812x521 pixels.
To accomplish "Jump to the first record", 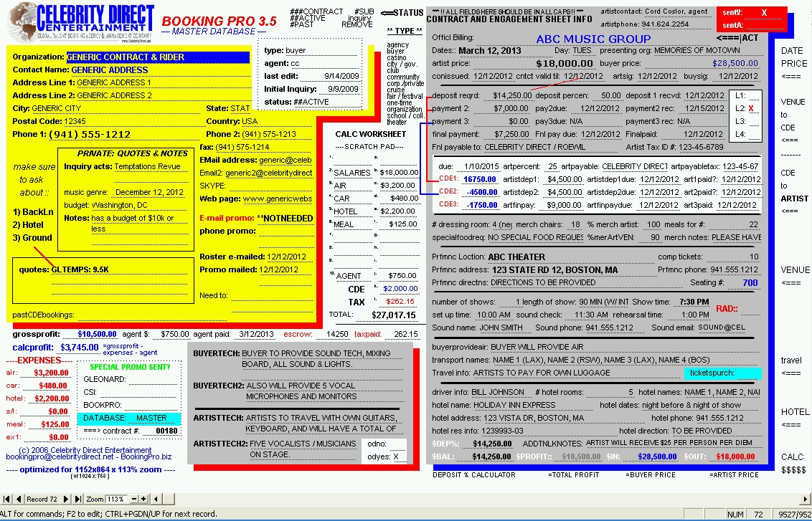I will click(6, 500).
